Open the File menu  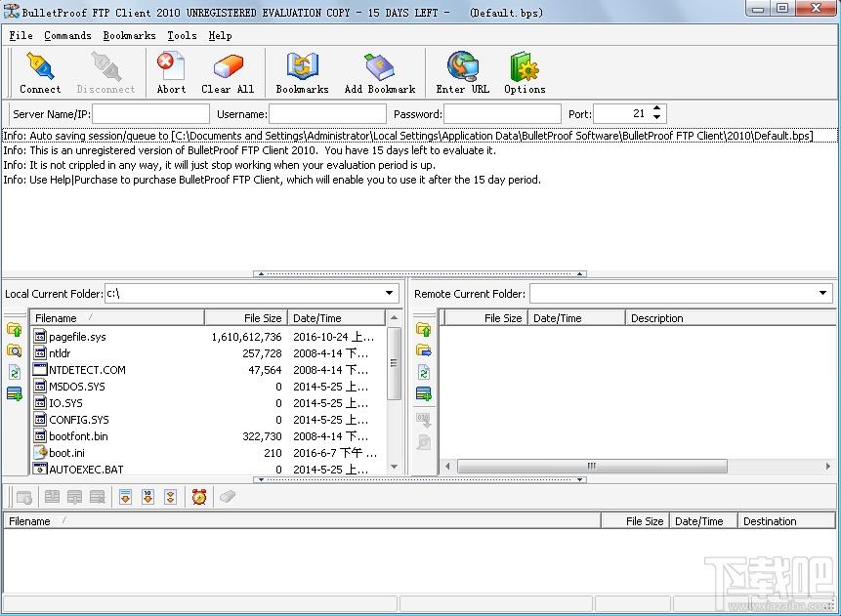[x=21, y=35]
